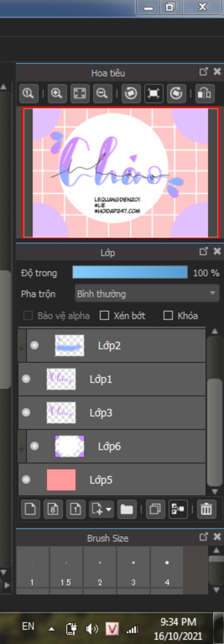Delete the selected layer with trash icon

tap(206, 509)
